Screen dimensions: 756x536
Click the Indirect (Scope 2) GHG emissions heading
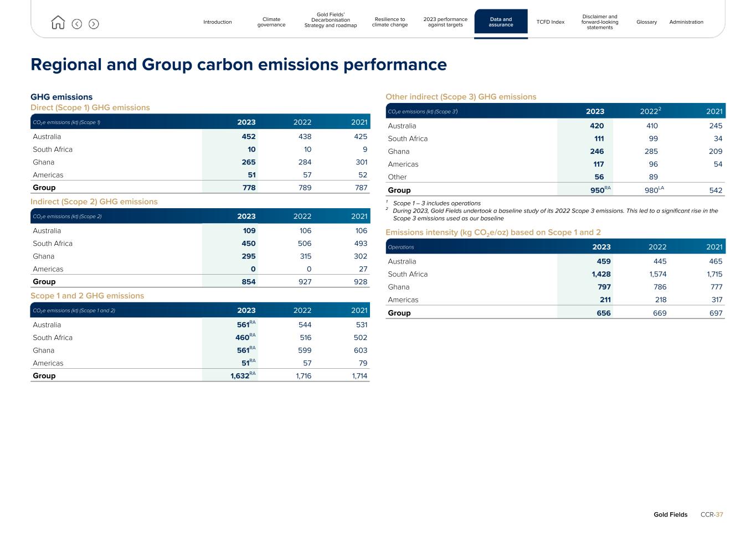[x=94, y=202]
